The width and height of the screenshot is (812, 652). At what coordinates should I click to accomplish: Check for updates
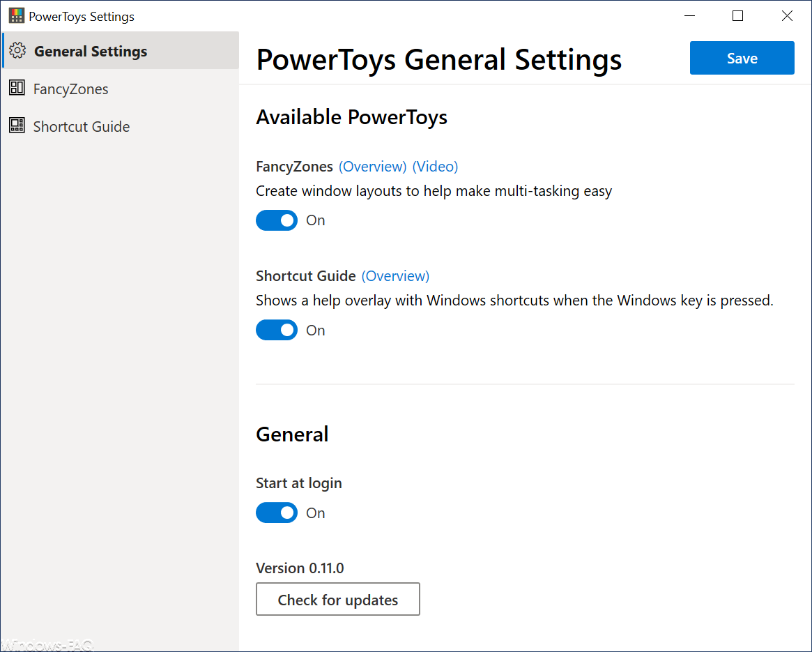337,599
